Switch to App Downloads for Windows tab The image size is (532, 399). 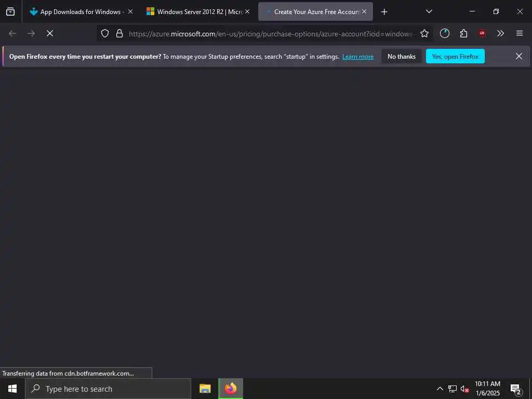pyautogui.click(x=81, y=11)
